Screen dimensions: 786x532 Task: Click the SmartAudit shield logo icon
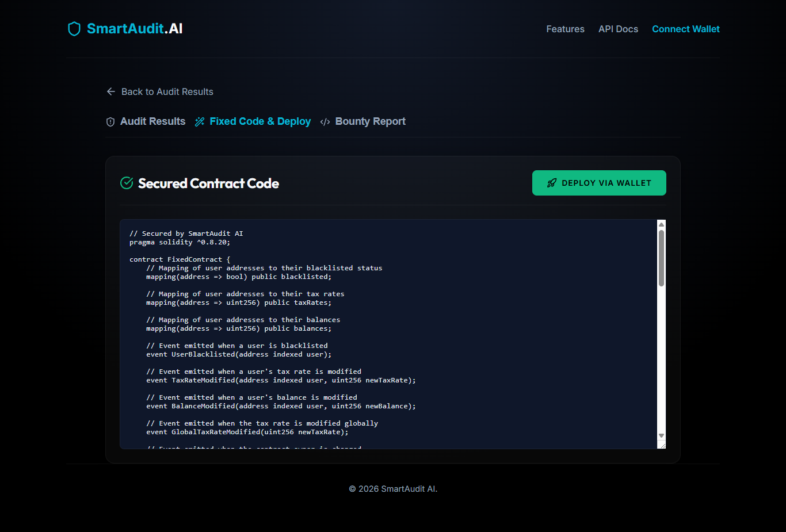(x=74, y=29)
